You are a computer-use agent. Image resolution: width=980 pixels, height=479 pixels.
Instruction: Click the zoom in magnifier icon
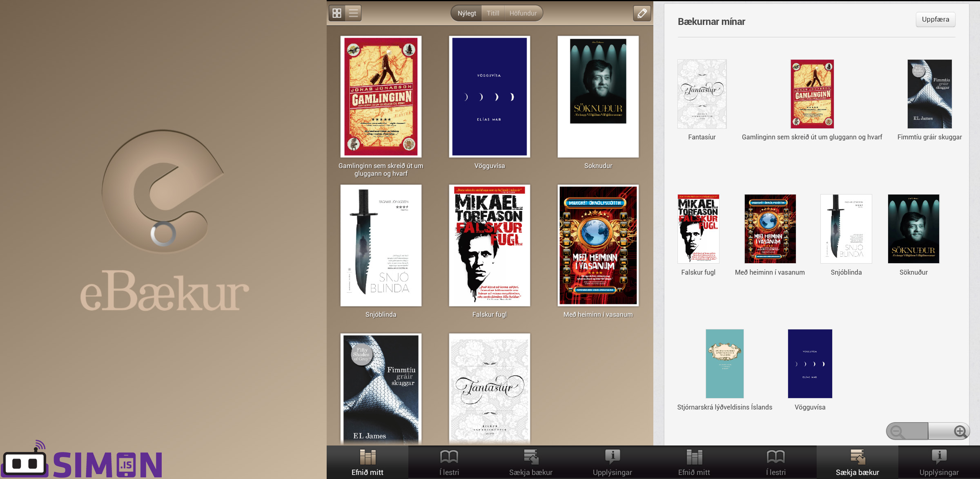960,431
